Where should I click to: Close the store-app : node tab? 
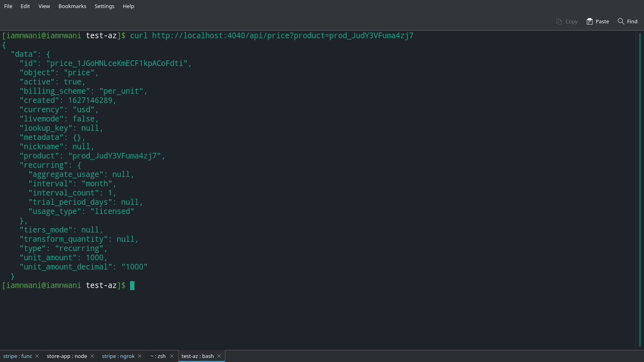click(92, 356)
